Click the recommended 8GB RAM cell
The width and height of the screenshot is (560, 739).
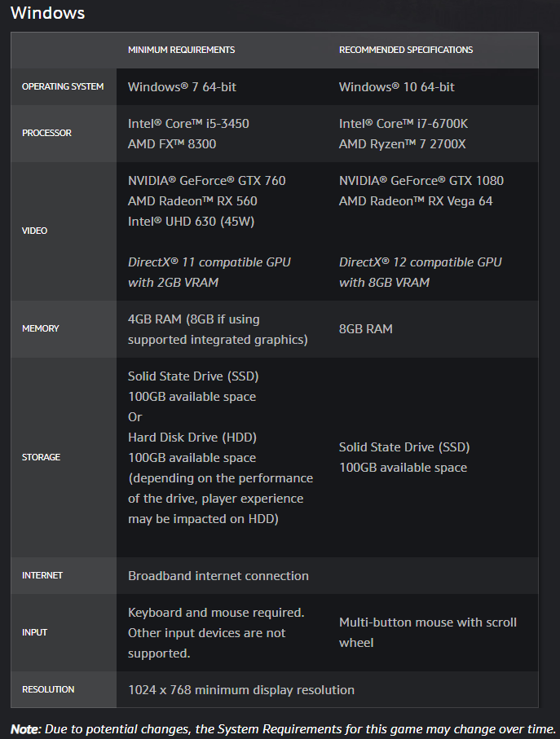[366, 329]
